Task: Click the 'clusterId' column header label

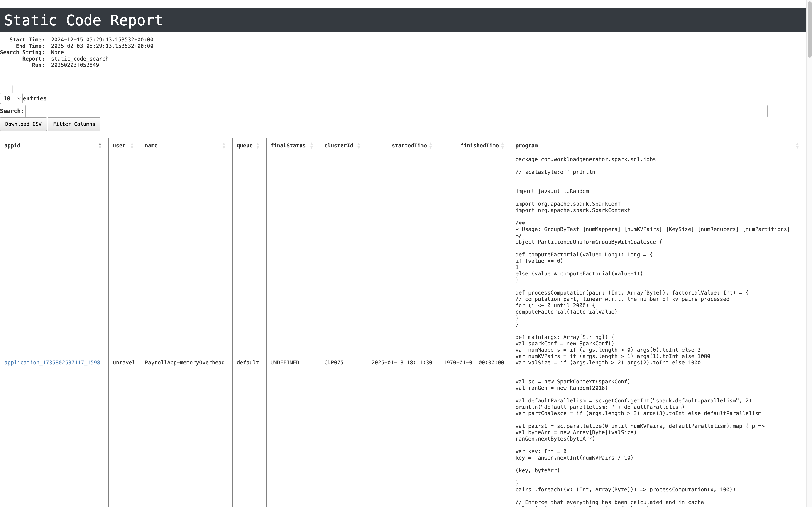Action: pyautogui.click(x=339, y=146)
